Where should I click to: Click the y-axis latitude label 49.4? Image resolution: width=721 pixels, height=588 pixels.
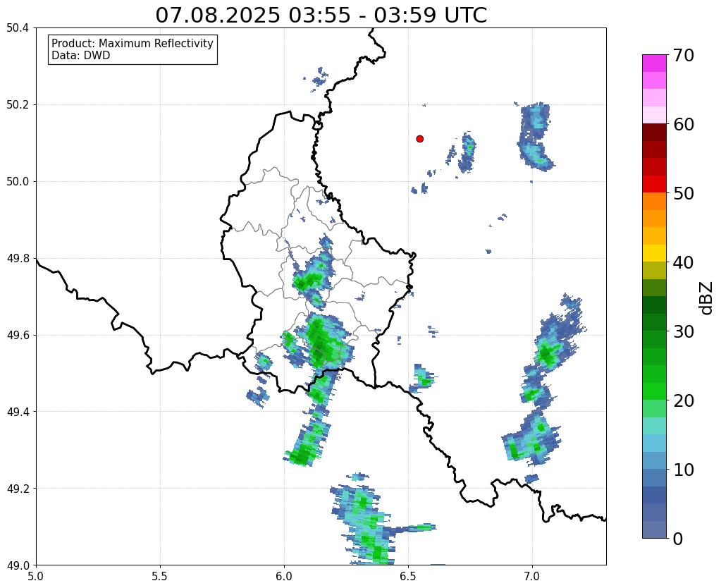[18, 412]
